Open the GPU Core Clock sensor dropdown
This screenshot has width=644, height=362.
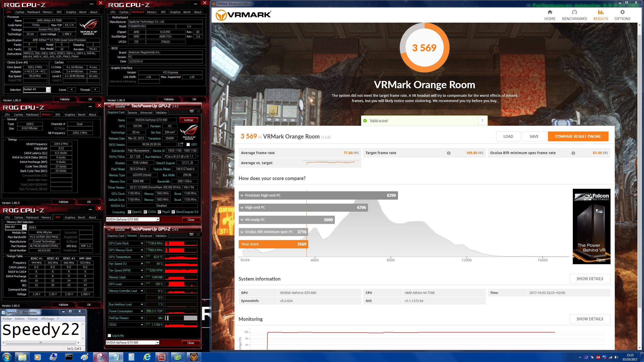pos(142,243)
